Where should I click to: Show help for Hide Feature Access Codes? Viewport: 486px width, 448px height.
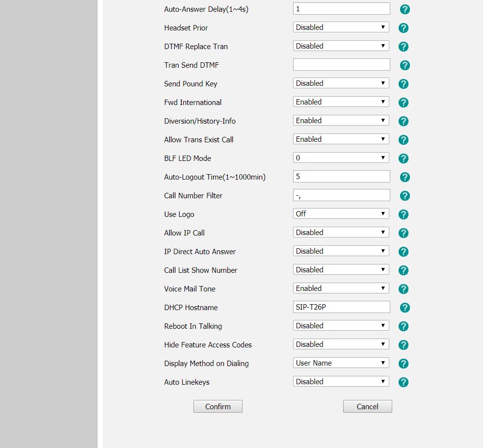403,345
